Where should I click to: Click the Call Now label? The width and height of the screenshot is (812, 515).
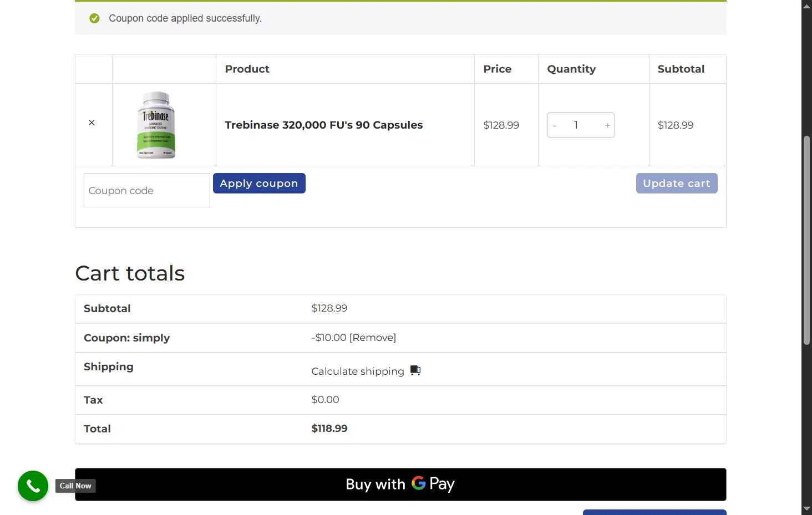point(75,486)
